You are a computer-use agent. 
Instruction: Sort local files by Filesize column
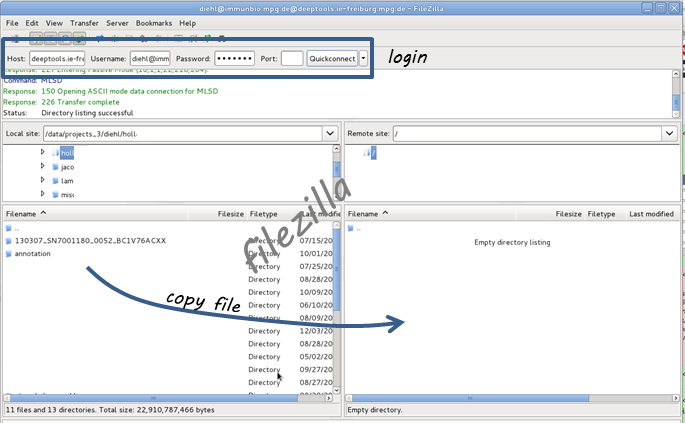point(231,214)
